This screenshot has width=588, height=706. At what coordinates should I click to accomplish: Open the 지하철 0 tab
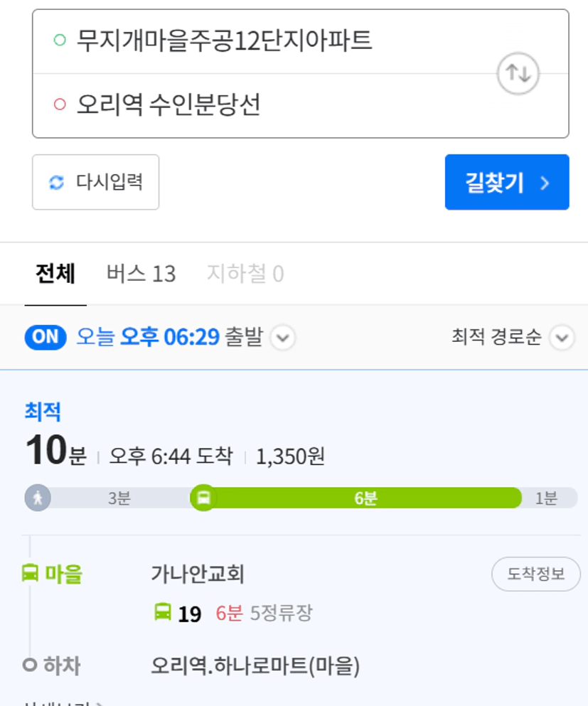245,274
